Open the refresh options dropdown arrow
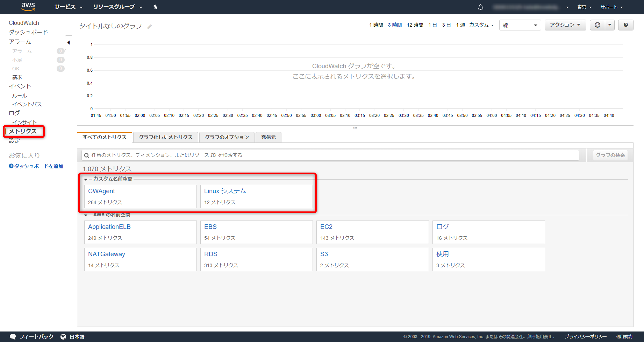This screenshot has width=644, height=342. click(610, 25)
